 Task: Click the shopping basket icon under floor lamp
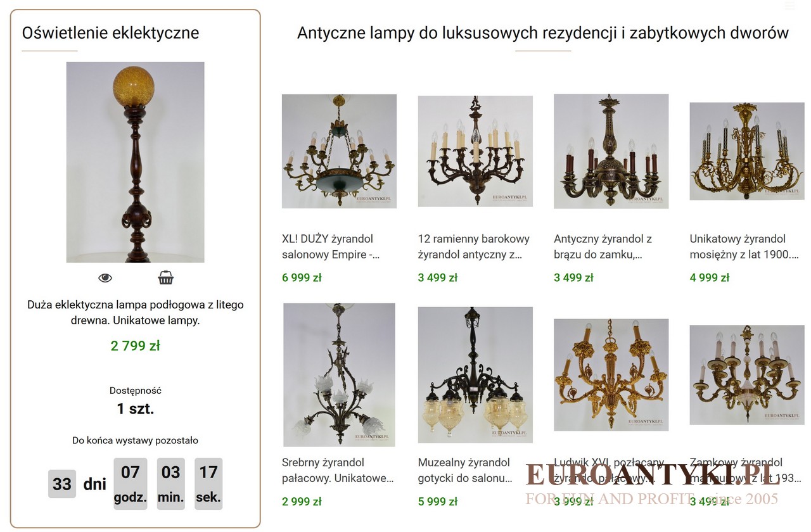[x=166, y=278]
